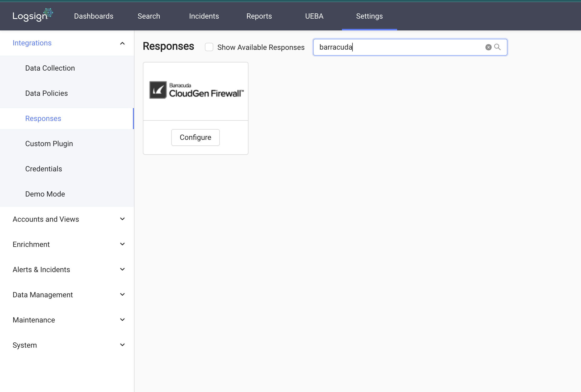The image size is (581, 392).
Task: Open the Incidents tab
Action: [204, 16]
